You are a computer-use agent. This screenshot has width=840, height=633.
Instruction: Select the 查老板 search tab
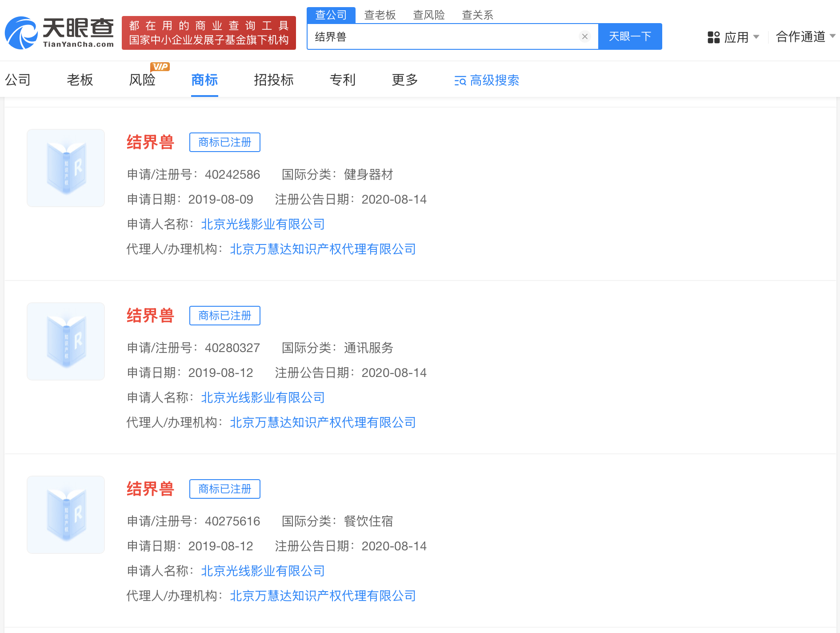point(380,15)
